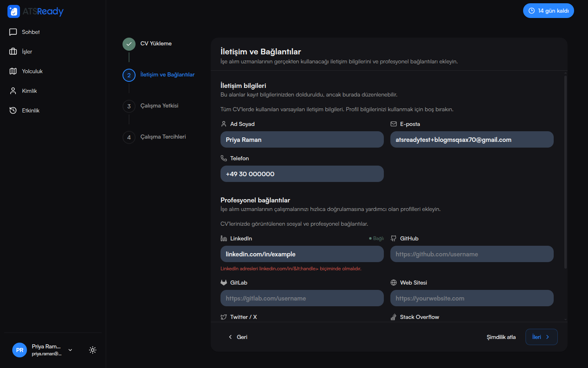
Task: Jump to Çalışma Yetkisi step
Action: (x=159, y=105)
